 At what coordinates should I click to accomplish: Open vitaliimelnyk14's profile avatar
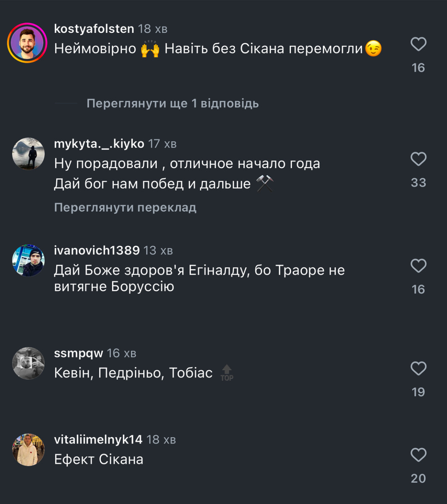click(x=29, y=450)
